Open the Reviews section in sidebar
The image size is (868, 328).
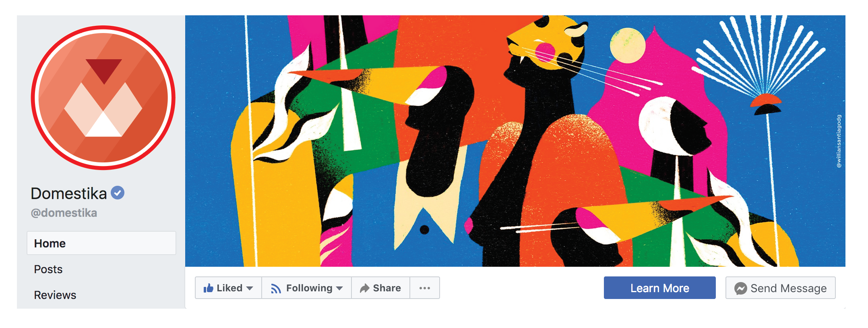click(x=55, y=295)
